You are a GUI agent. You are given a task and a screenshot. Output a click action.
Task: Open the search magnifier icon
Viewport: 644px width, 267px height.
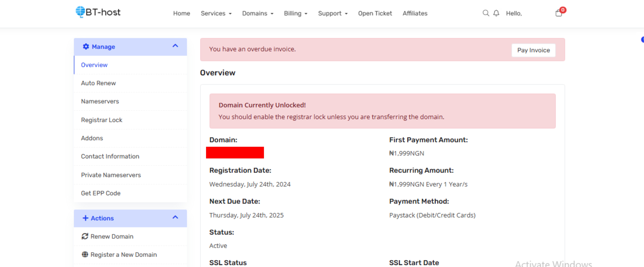point(486,13)
